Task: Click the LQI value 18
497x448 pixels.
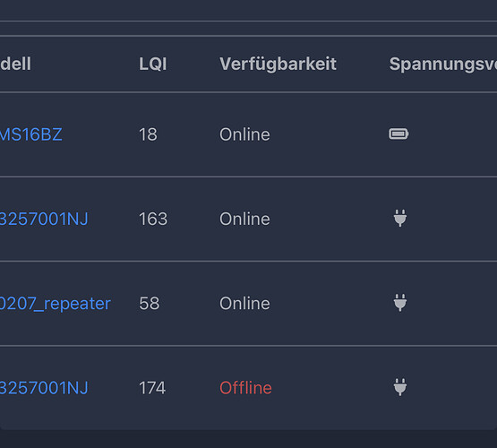Action: (148, 134)
